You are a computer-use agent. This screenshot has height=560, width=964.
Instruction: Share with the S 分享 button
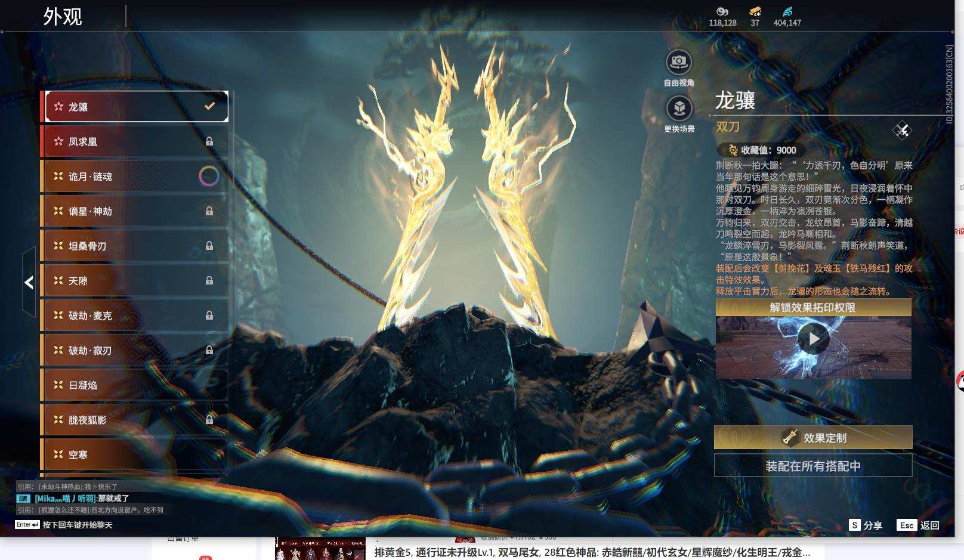866,525
